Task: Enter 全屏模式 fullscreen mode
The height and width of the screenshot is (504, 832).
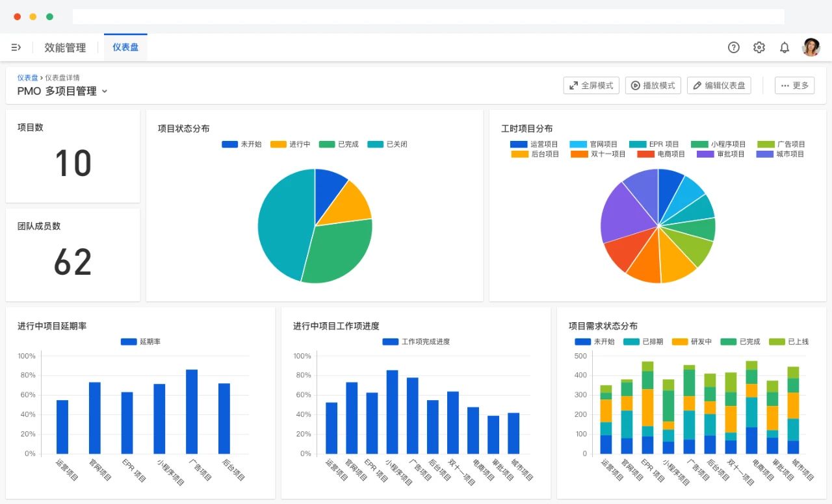Action: pyautogui.click(x=591, y=86)
